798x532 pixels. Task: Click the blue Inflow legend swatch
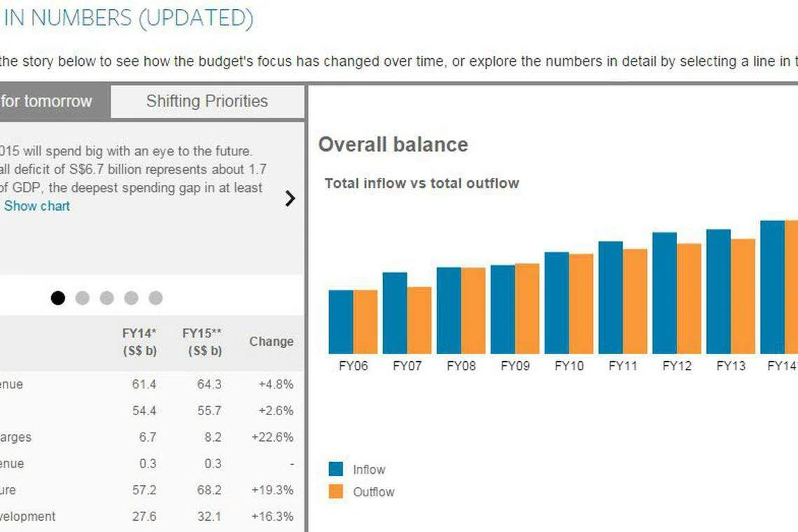pos(336,470)
